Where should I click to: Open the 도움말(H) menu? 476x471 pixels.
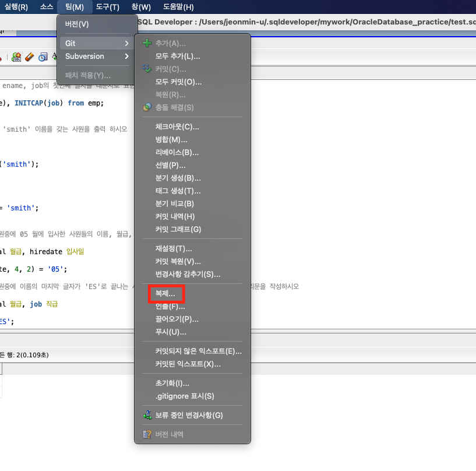[x=178, y=6]
